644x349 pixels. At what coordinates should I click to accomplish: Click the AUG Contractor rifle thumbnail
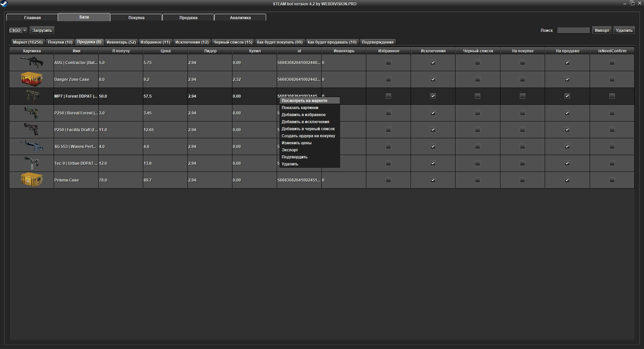[x=32, y=62]
